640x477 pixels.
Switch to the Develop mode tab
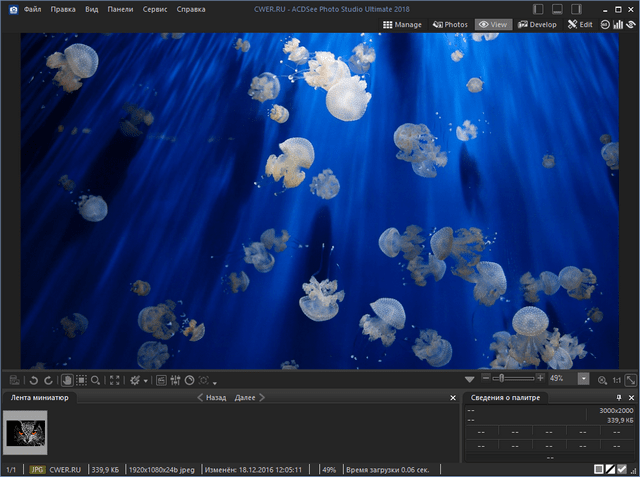[537, 24]
